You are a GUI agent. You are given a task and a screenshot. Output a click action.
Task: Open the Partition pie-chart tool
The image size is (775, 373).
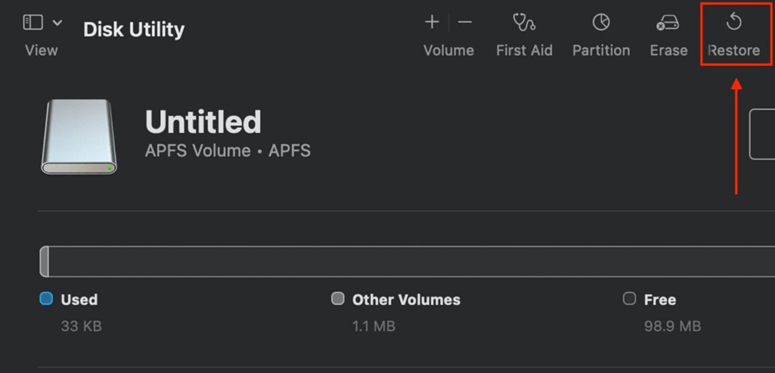pyautogui.click(x=601, y=22)
